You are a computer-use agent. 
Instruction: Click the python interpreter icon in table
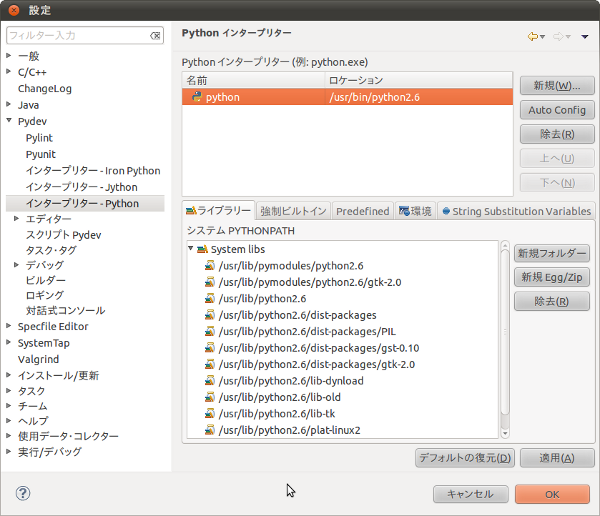click(197, 96)
